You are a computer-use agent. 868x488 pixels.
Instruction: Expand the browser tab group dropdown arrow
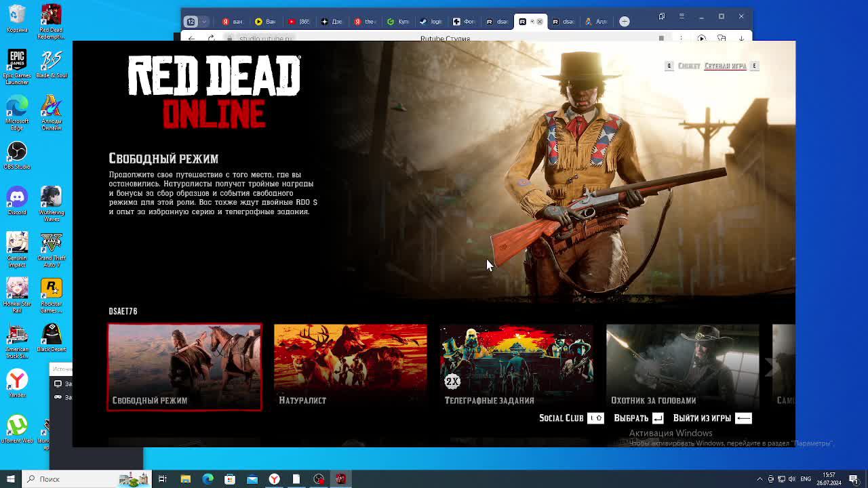pos(203,22)
